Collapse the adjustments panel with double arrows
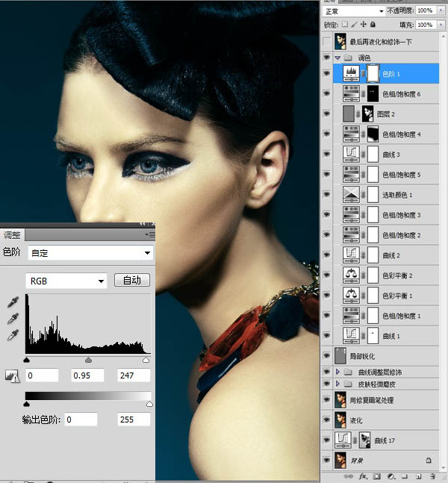The image size is (448, 483). click(x=142, y=224)
